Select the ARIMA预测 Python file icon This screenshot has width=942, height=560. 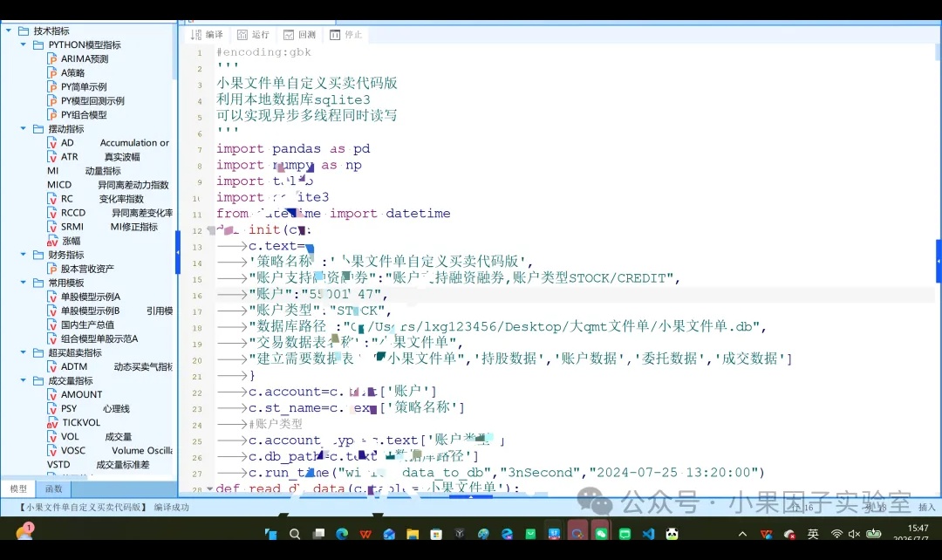[53, 59]
